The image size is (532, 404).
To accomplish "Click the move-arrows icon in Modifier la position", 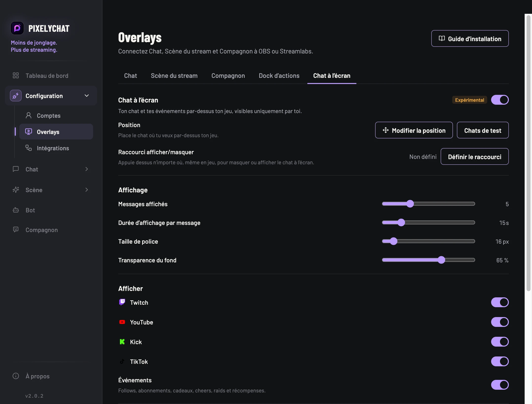I will tap(386, 130).
